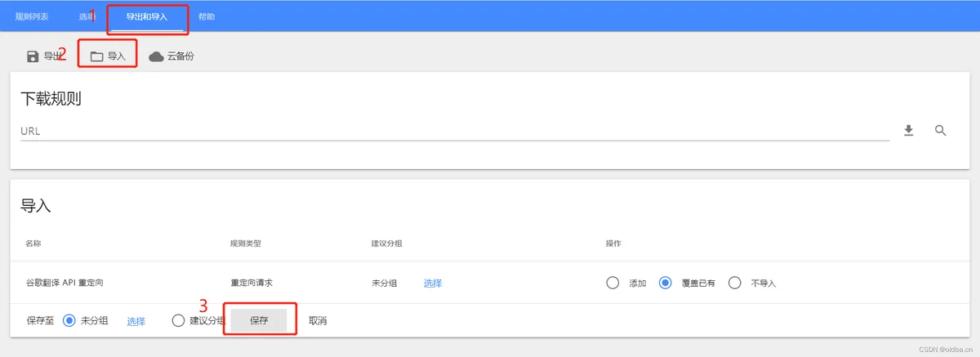Select the 覆盖已有 radio option
The width and height of the screenshot is (980, 357).
(x=666, y=283)
